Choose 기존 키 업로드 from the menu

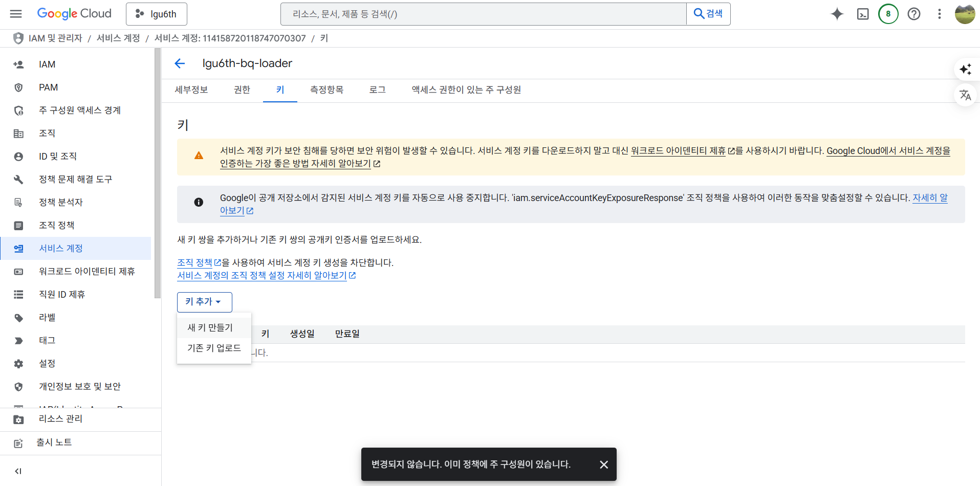pyautogui.click(x=214, y=348)
